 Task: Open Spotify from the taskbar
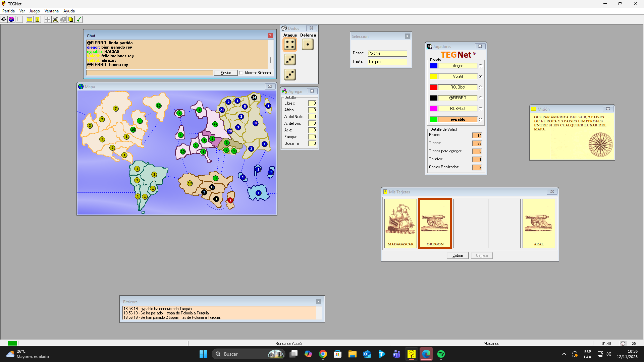point(441,354)
